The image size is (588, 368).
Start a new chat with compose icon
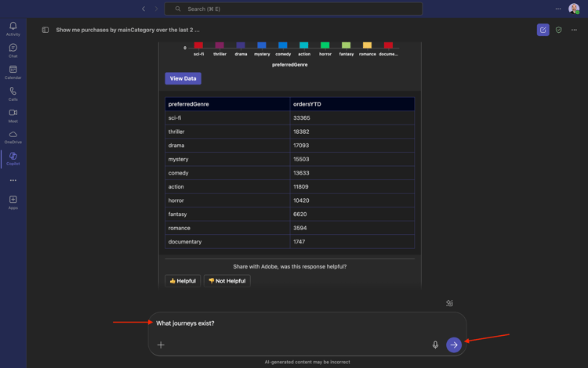[543, 30]
